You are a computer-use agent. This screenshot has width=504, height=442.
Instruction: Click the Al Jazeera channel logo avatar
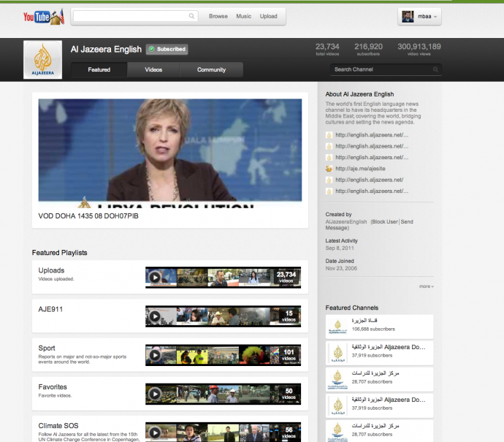coord(43,60)
